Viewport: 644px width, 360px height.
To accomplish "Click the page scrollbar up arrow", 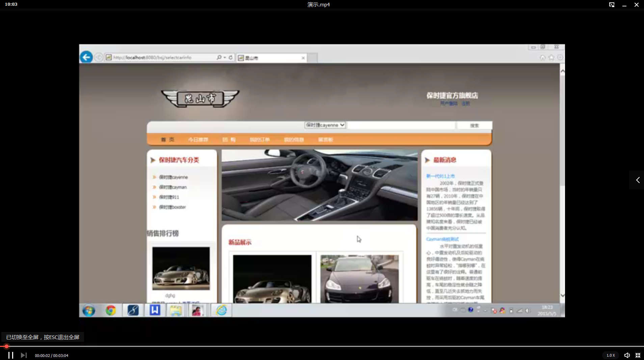I will coord(562,71).
